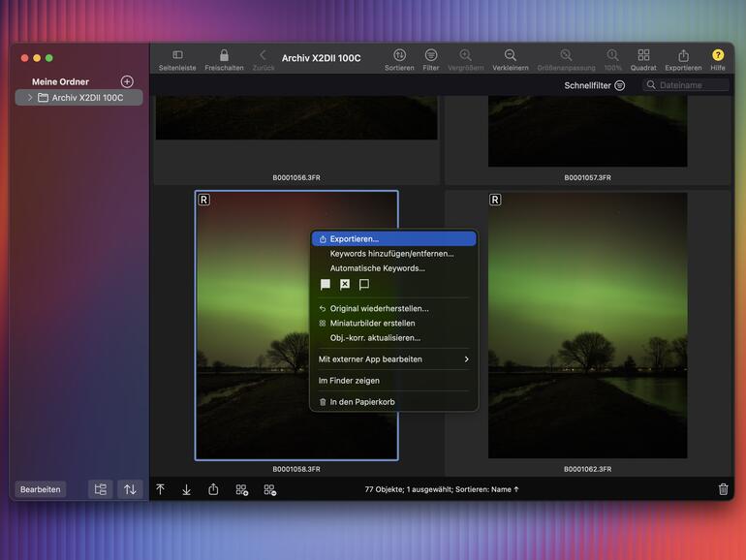Click the up-down arrows sort icon in the sidebar footer
746x560 pixels.
130,489
